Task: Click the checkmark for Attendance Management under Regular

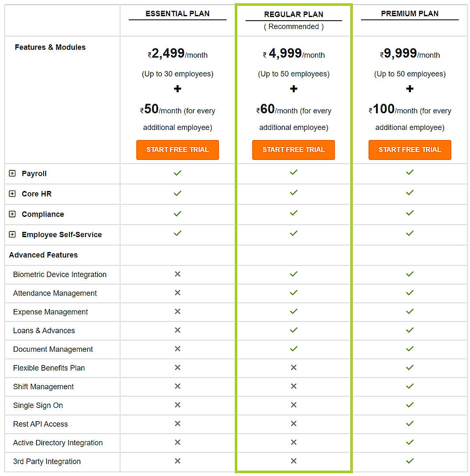Action: (293, 292)
